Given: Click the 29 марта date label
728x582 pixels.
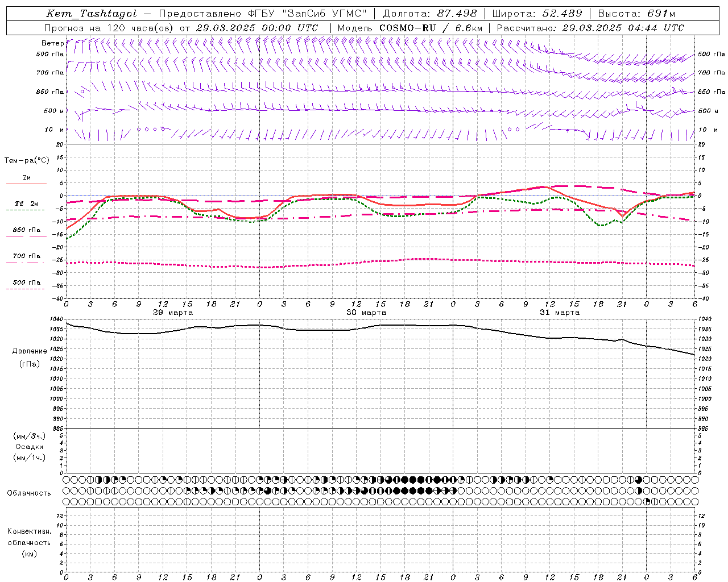Looking at the screenshot, I should tap(173, 313).
